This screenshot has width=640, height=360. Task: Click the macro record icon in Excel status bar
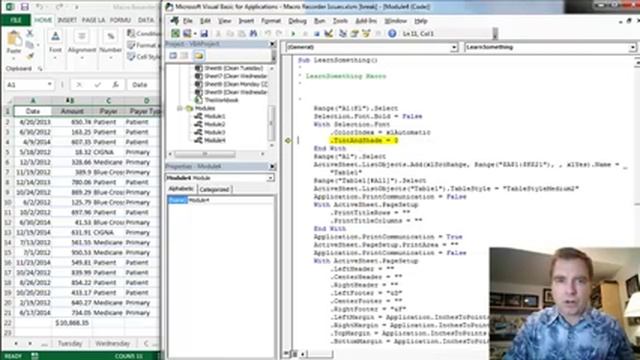tap(35, 356)
